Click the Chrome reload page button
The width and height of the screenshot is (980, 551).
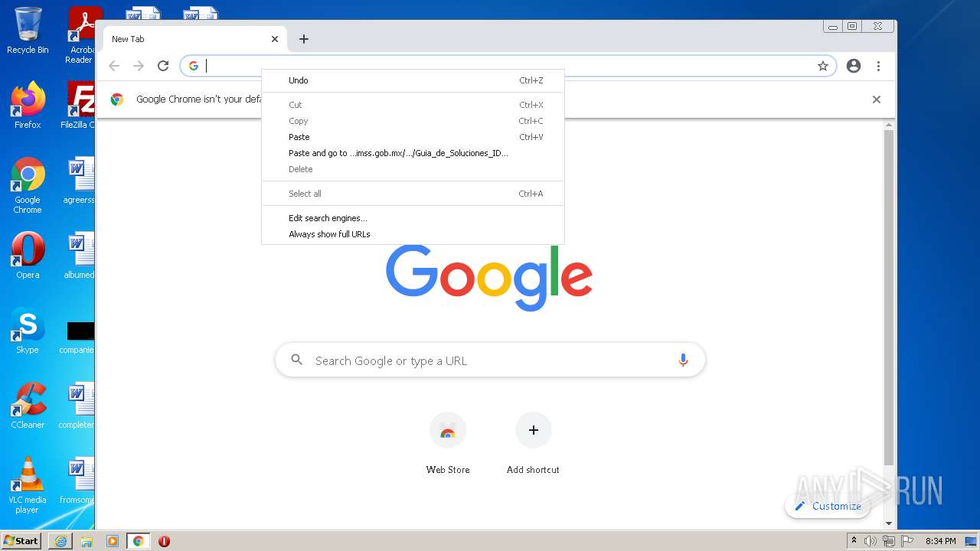pyautogui.click(x=163, y=66)
